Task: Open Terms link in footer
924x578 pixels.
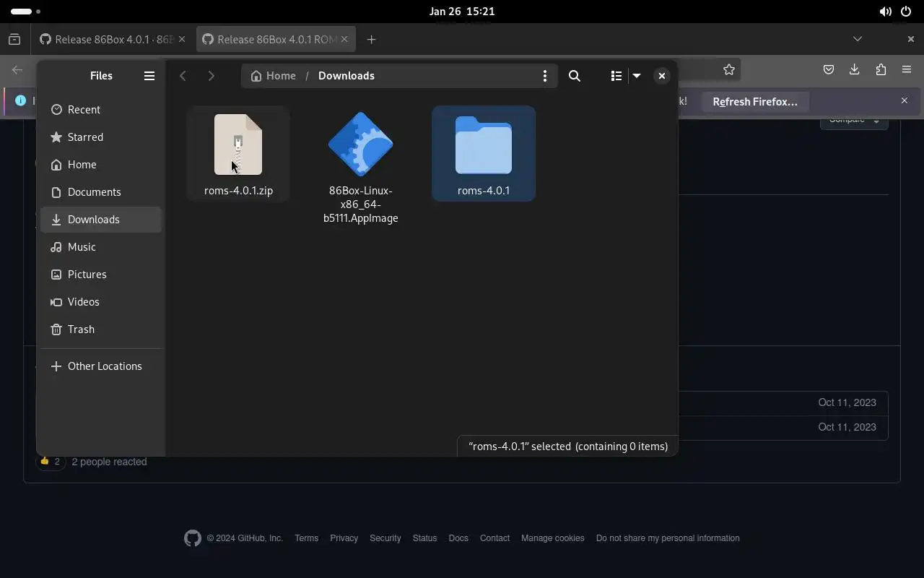Action: [x=307, y=538]
